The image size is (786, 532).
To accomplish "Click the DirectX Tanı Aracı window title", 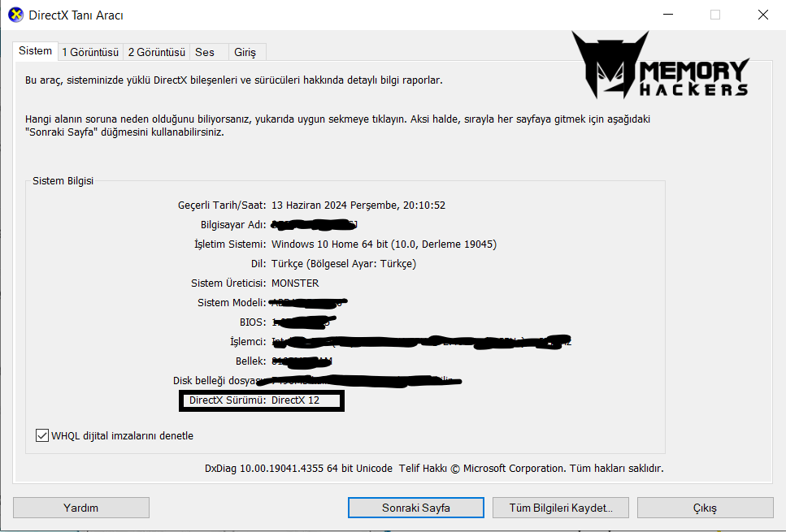I will (x=76, y=15).
